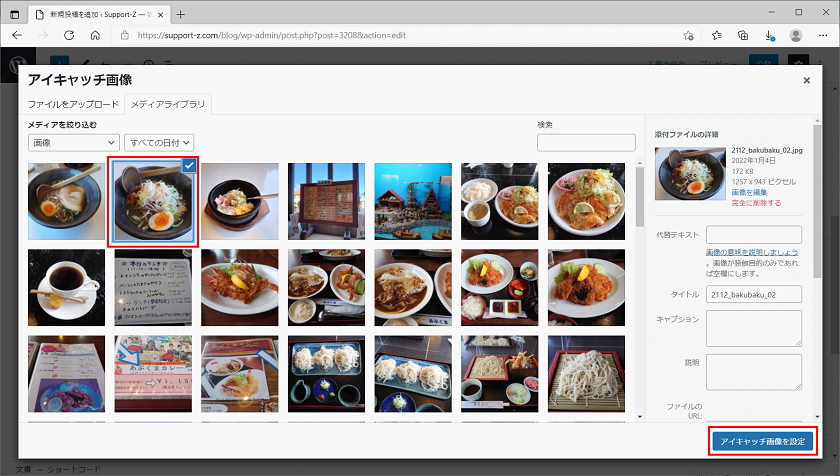Select the メディアライブラリ tab
The image size is (840, 476).
(168, 105)
